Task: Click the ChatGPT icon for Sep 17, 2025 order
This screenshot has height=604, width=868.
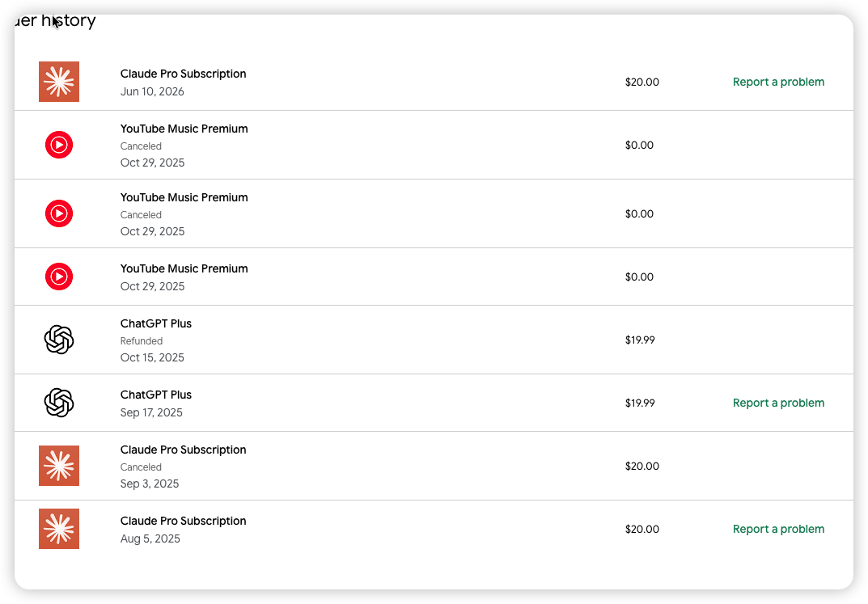Action: 59,403
